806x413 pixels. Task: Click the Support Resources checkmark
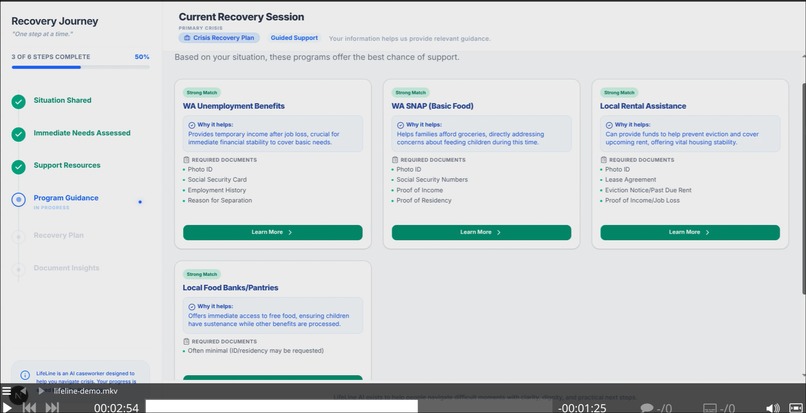pos(19,167)
